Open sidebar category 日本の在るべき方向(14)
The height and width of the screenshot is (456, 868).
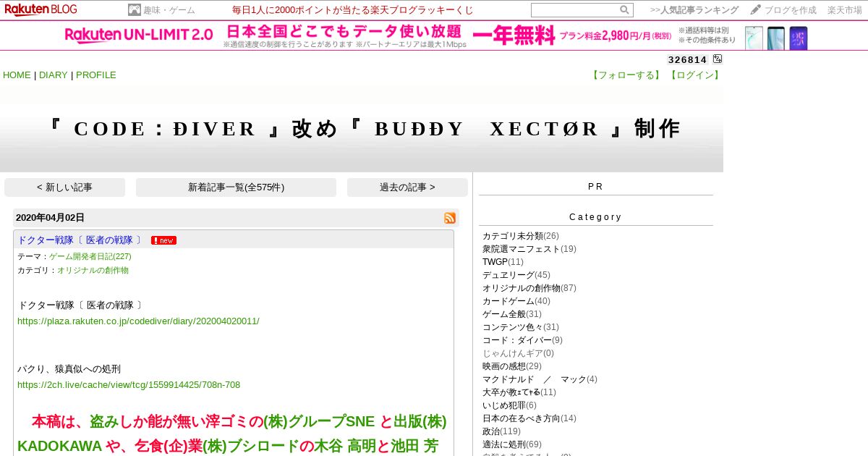[529, 418]
